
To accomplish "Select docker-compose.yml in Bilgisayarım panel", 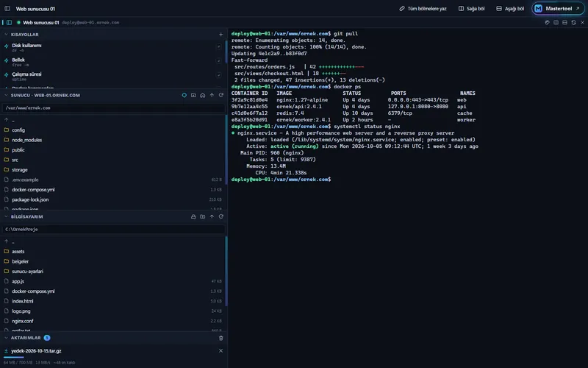I will [x=112, y=291].
